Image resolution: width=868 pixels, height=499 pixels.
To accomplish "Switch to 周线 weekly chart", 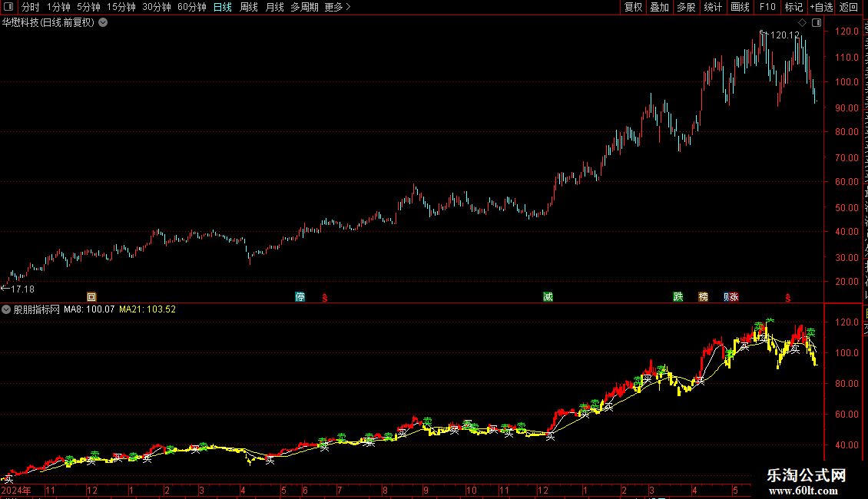I will [x=249, y=7].
